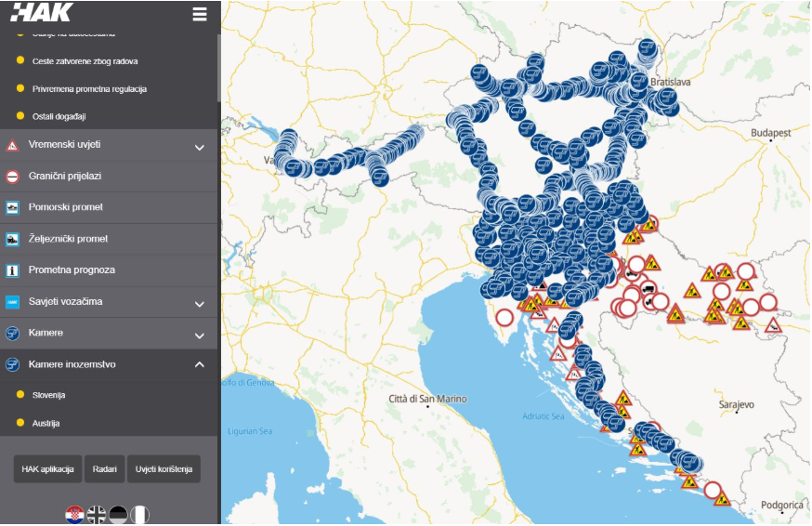Switch language using the UK flag
The height and width of the screenshot is (526, 812).
coord(97,515)
